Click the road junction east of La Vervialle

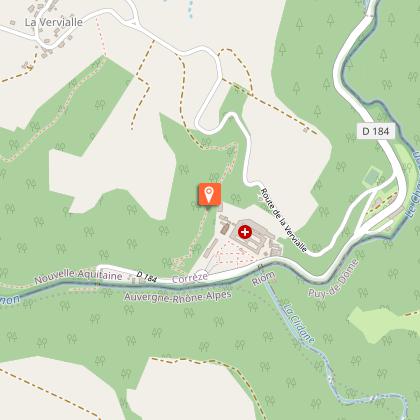point(135,23)
